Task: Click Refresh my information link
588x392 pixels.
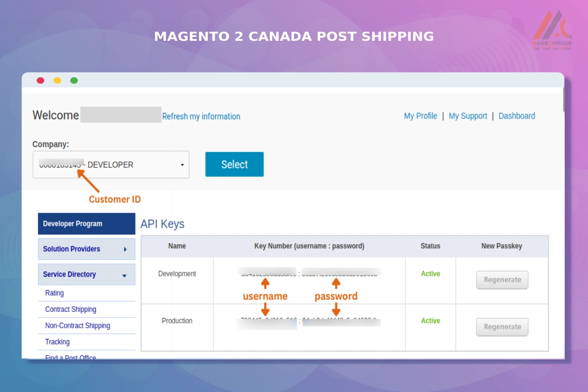Action: point(201,116)
